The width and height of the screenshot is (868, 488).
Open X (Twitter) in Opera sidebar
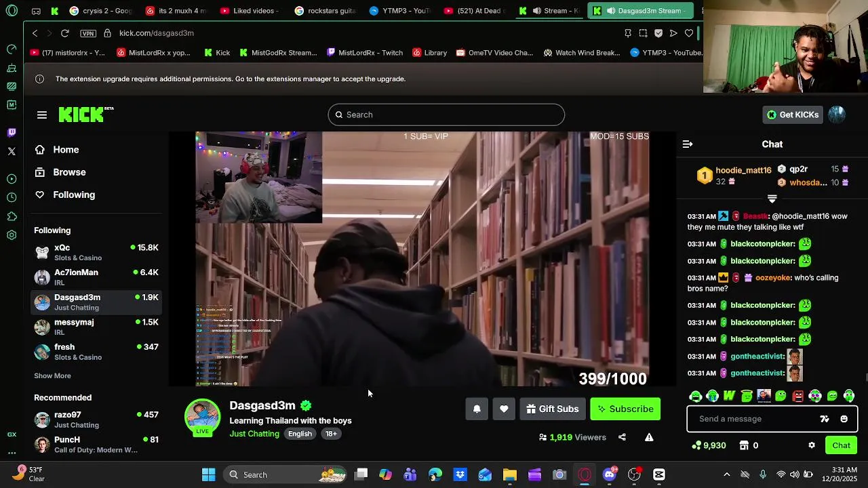(12, 151)
